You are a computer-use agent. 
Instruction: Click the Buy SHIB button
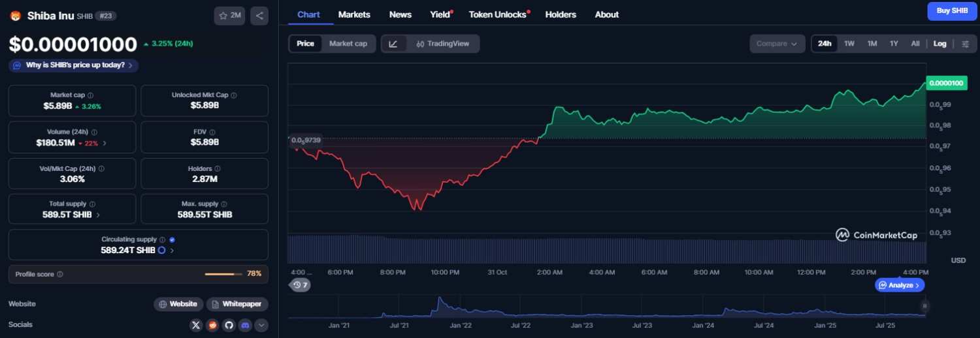(953, 11)
